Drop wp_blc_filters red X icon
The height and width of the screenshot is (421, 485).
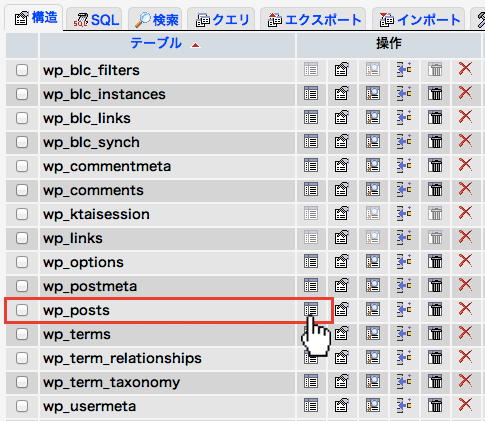click(x=465, y=69)
